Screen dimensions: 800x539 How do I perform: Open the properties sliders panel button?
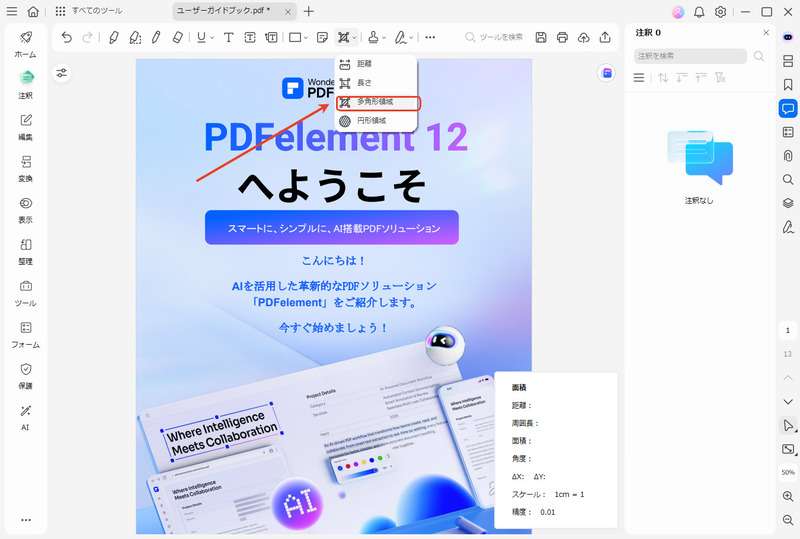[62, 73]
